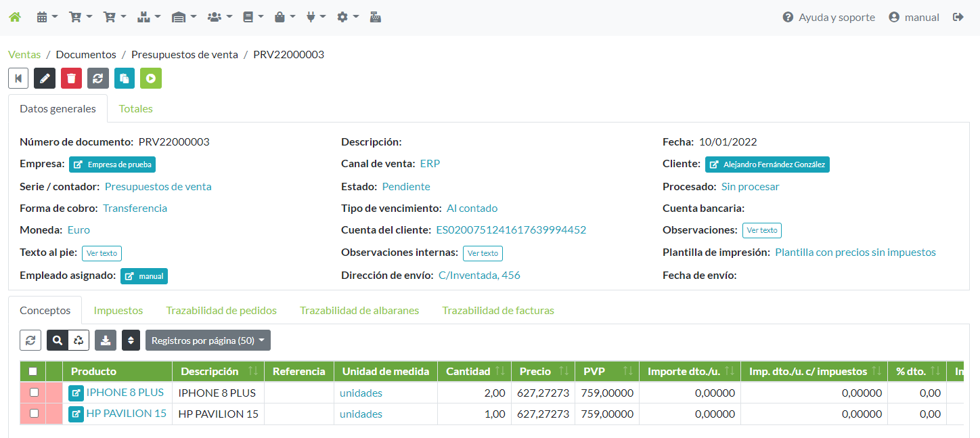
Task: Click the green play process button
Action: [x=151, y=79]
